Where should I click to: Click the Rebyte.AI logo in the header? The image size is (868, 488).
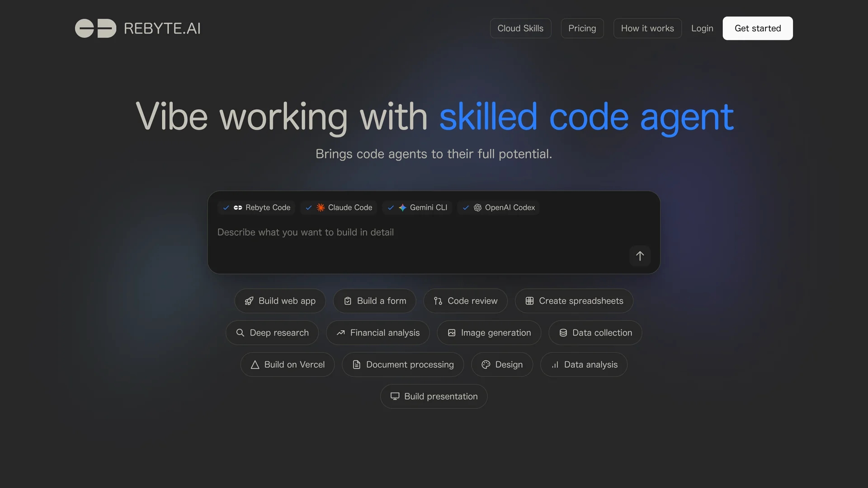click(x=137, y=28)
